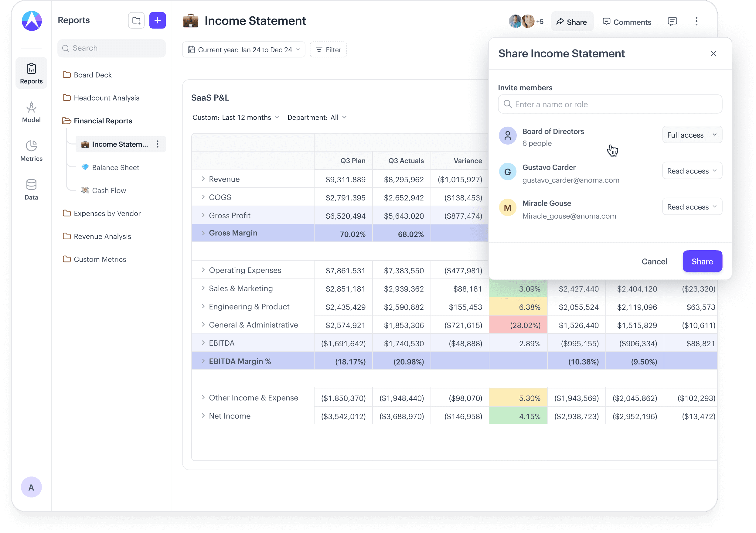Click the Enter a name or role field
This screenshot has height=533, width=756.
(610, 104)
